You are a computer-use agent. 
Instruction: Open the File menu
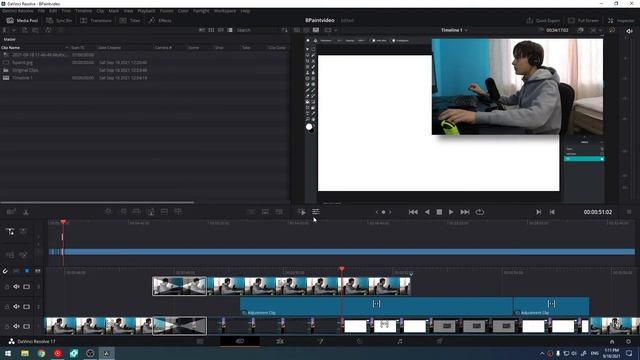coord(41,11)
